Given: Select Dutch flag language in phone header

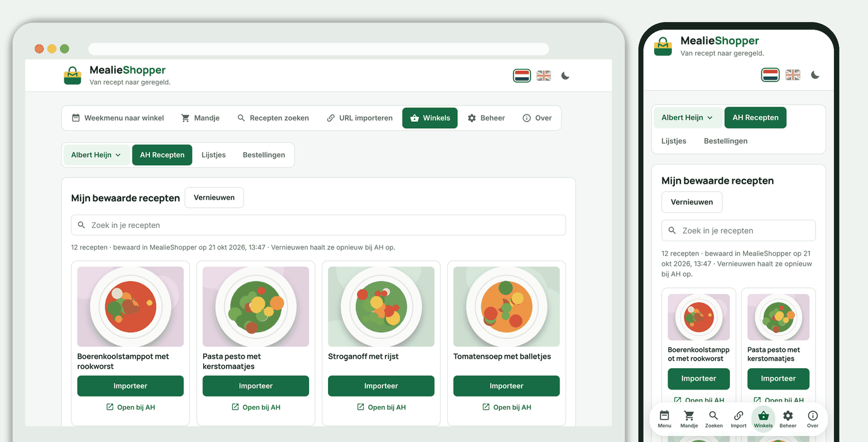Looking at the screenshot, I should tap(771, 75).
